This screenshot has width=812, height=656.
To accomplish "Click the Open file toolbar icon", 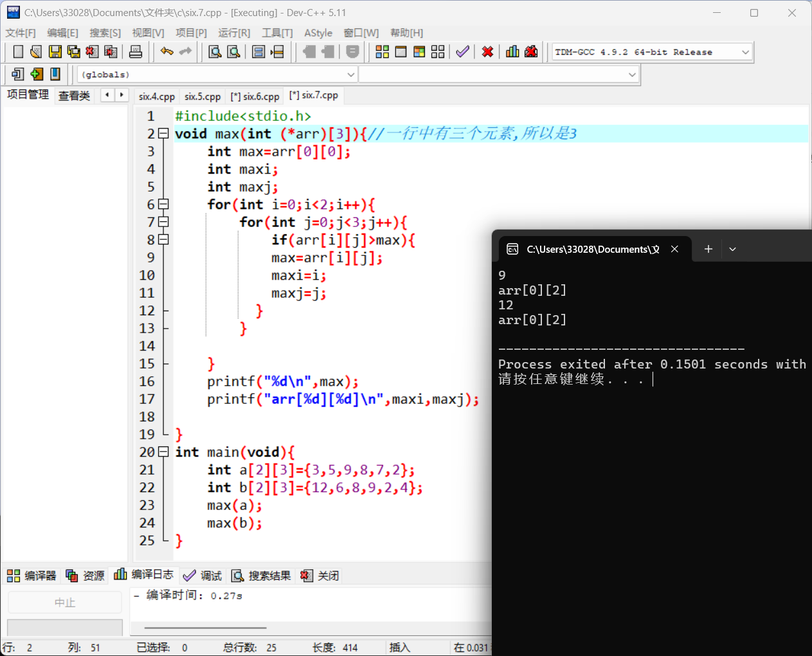I will tap(36, 52).
